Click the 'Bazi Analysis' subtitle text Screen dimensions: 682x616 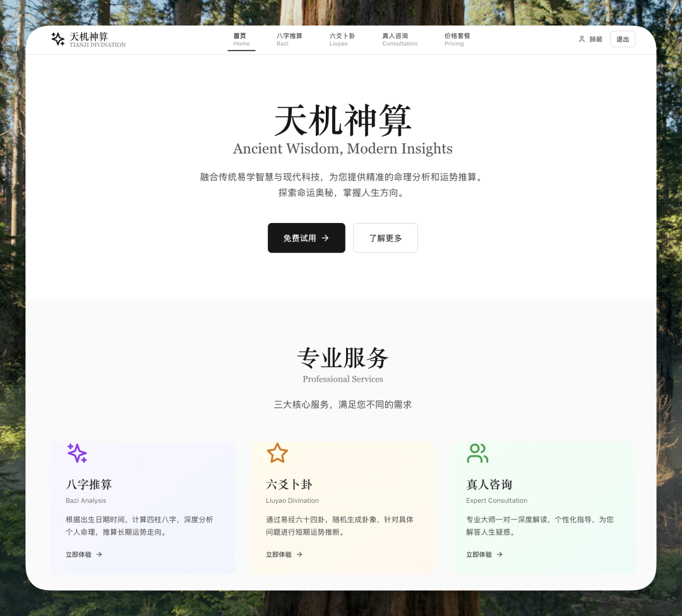(x=86, y=501)
